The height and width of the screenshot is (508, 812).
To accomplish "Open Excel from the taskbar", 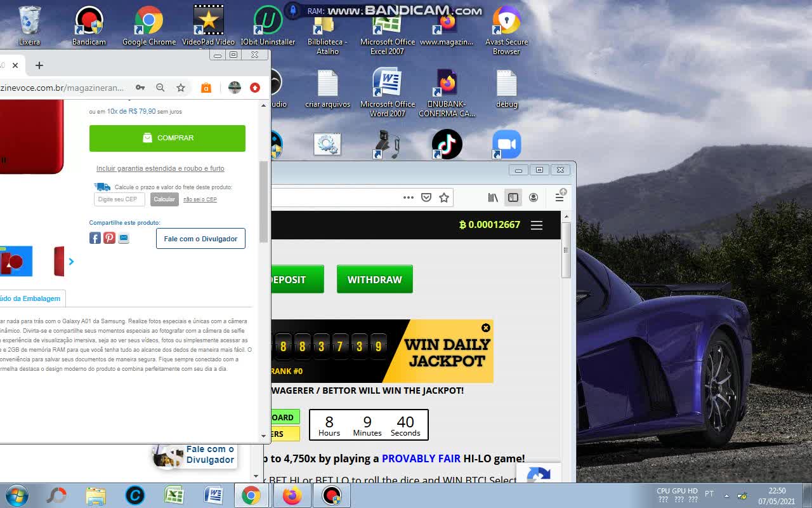I will [173, 495].
